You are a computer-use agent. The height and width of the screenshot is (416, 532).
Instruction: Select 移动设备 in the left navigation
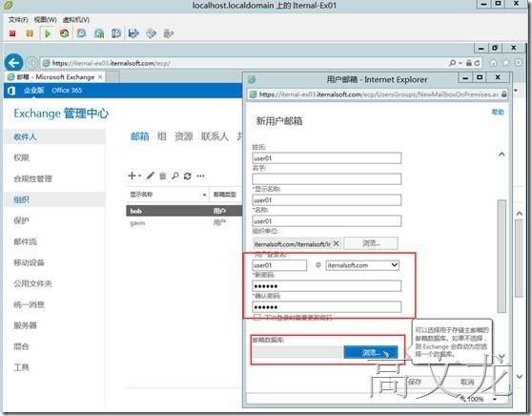coord(54,262)
